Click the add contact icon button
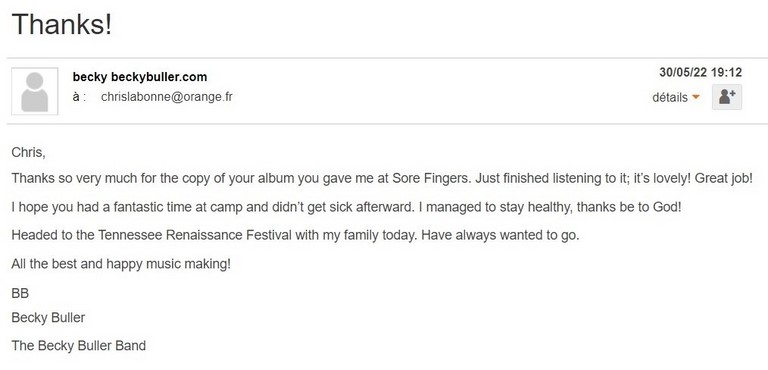Screen dimensions: 768x370 pos(727,97)
